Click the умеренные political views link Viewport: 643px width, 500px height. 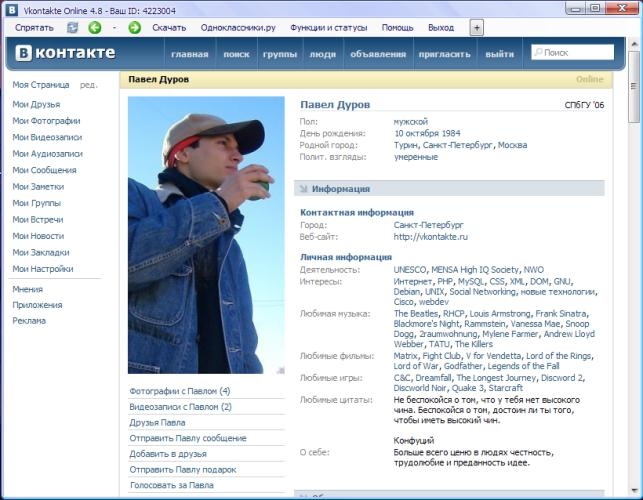pyautogui.click(x=416, y=157)
